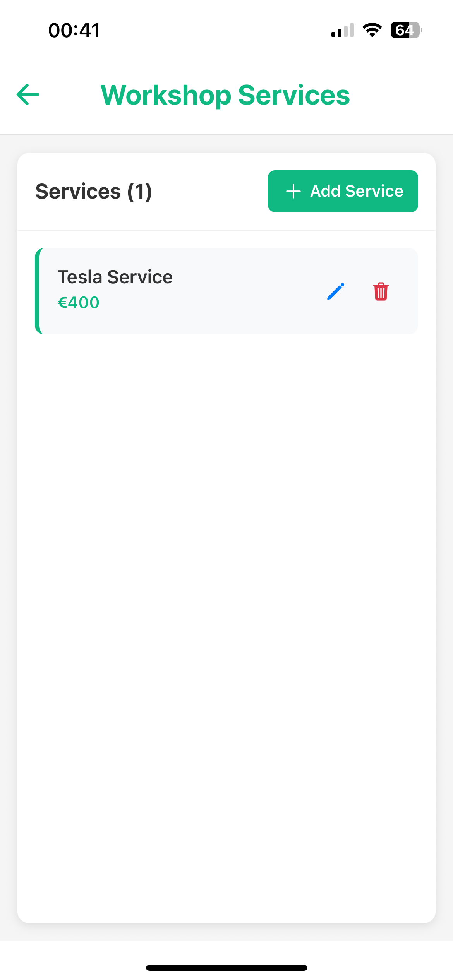Tap the battery level indicator
Viewport: 453px width, 980px height.
(x=406, y=30)
